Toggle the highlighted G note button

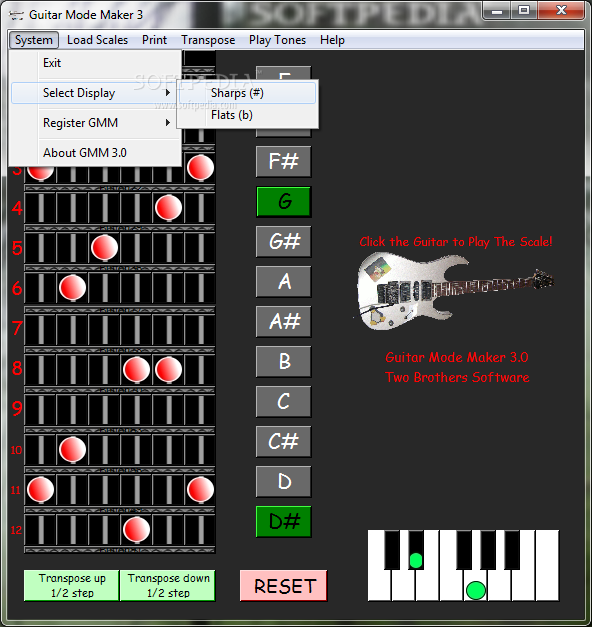pos(284,202)
